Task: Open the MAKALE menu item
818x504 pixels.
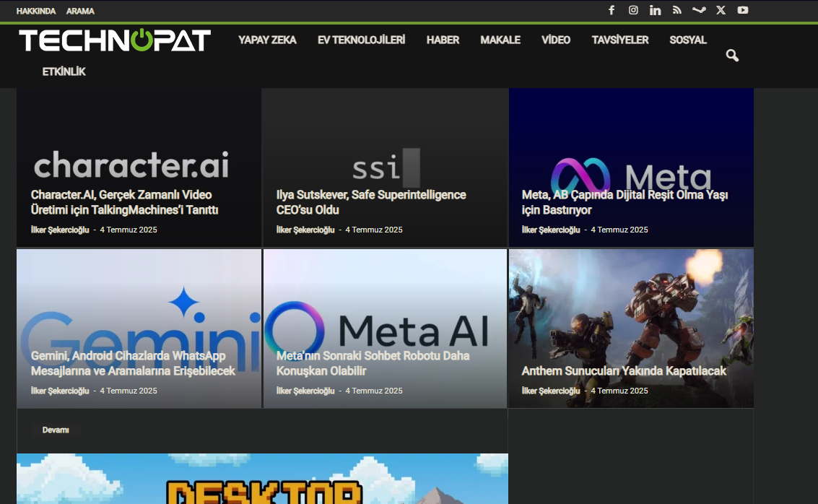Action: click(500, 40)
